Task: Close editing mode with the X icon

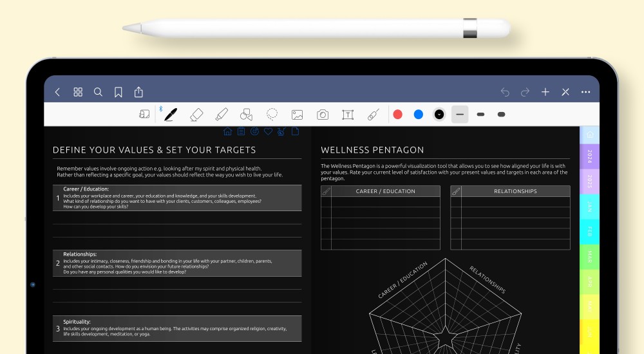Action: click(565, 92)
